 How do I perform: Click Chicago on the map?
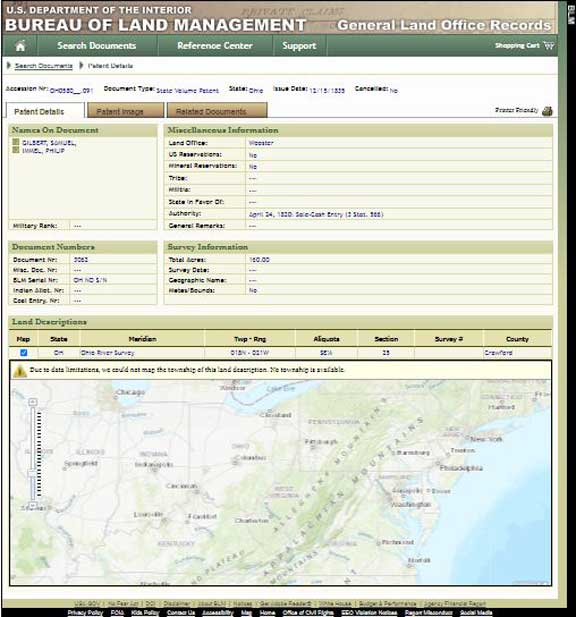(131, 392)
